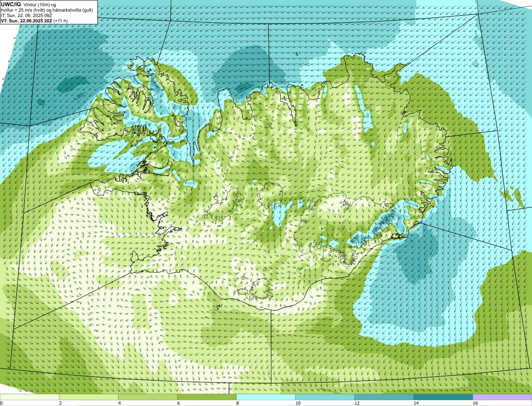Click the initial time 'IT: Sun. 22. 06. 2025 09Z'
This screenshot has height=406, width=532.
point(26,15)
